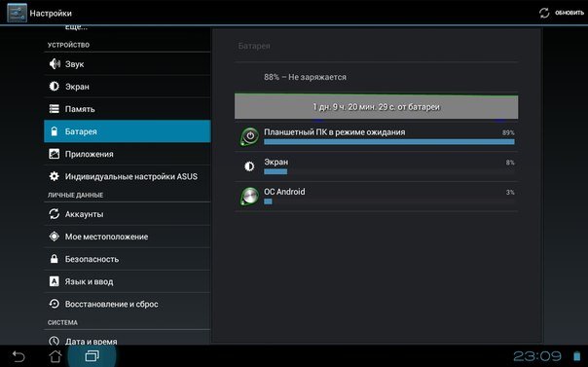Open Язык и ввод settings
This screenshot has height=367, width=588.
click(128, 281)
